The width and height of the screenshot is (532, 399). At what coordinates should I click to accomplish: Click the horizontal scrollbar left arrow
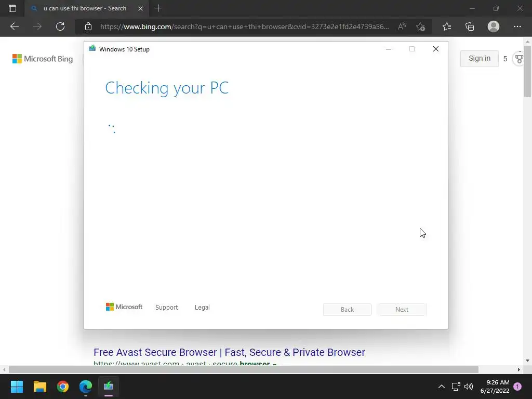coord(4,369)
